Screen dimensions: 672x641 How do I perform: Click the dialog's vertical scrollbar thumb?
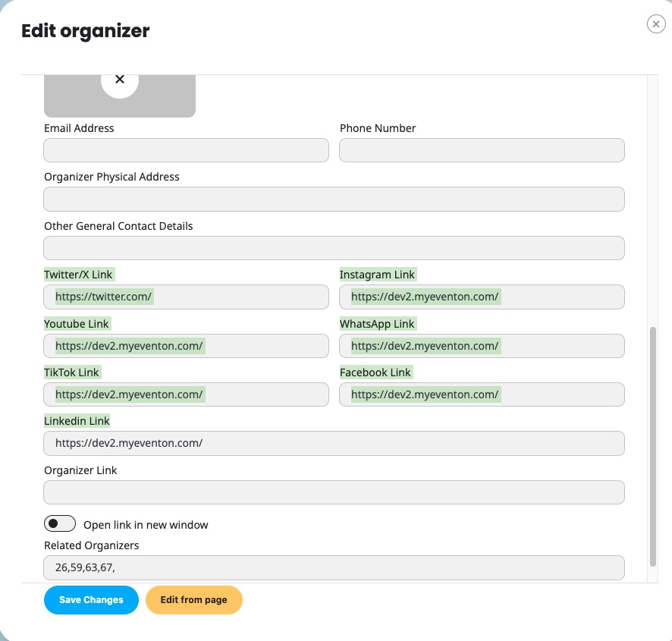pos(653,446)
